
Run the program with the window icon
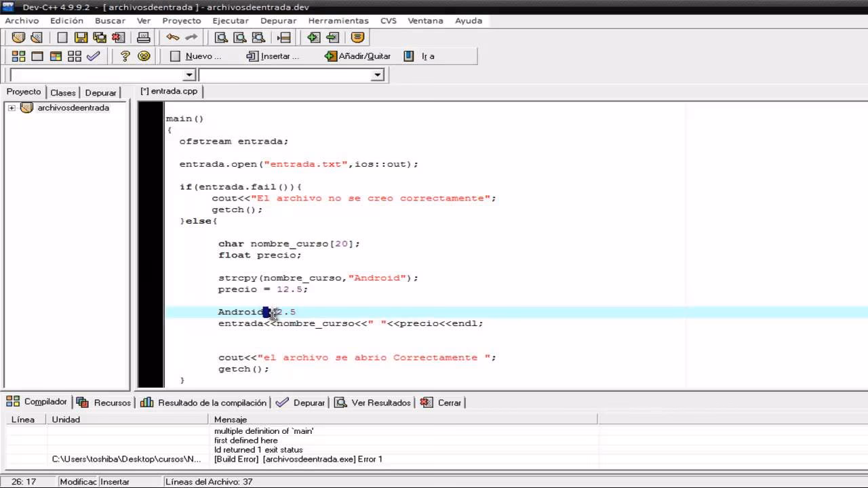coord(37,56)
